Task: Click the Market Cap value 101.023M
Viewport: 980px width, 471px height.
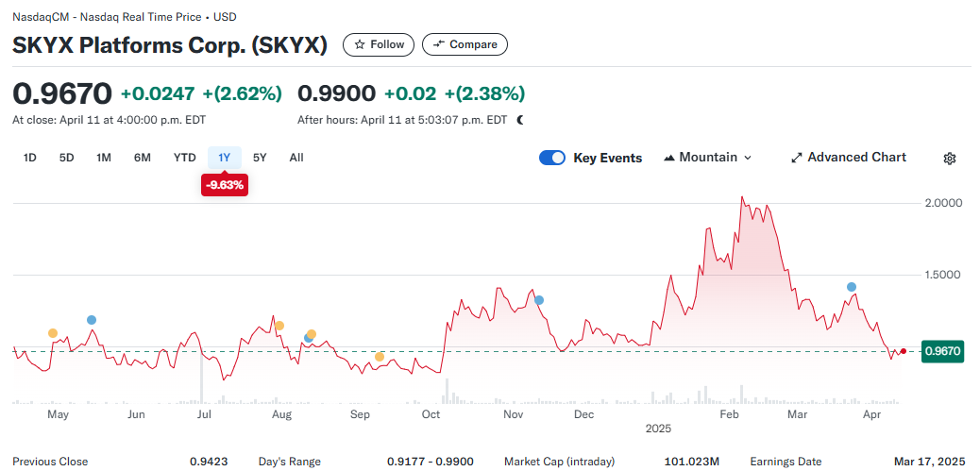Action: [x=692, y=463]
